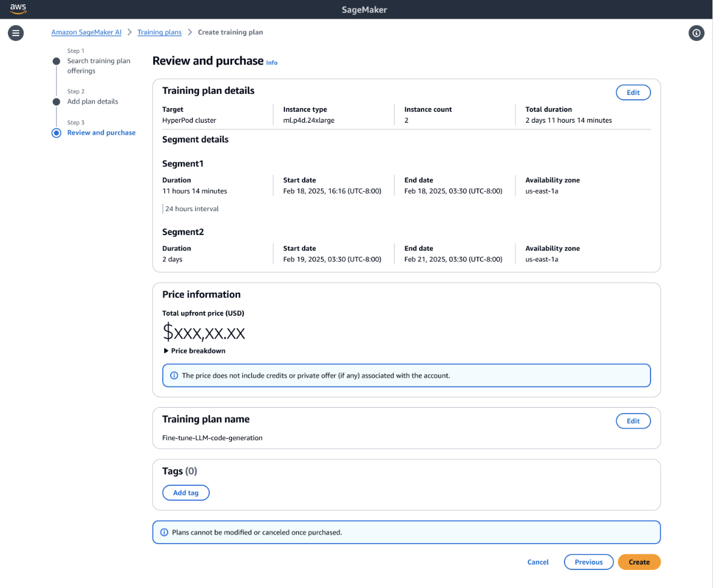Click the SageMaker title in header
The image size is (713, 588).
coord(364,10)
